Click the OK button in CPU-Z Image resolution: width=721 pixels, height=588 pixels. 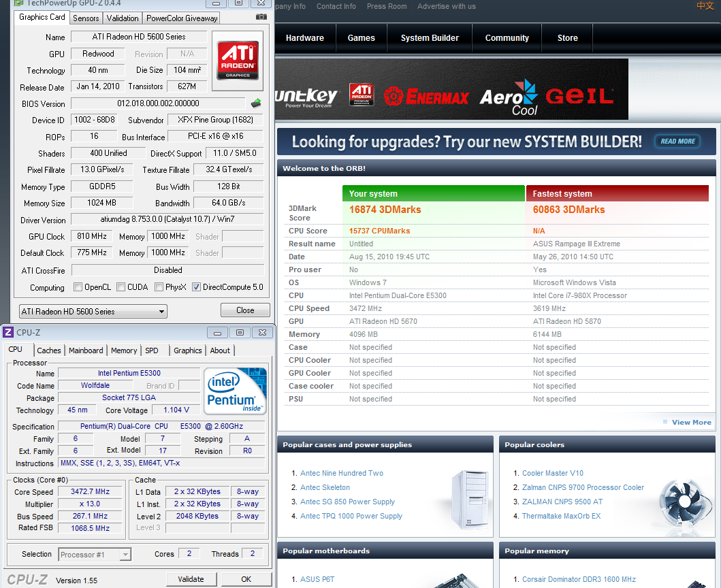(246, 579)
